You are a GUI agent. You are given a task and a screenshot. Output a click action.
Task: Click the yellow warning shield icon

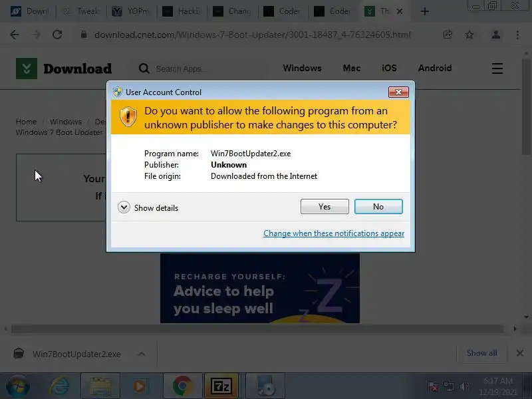(128, 117)
